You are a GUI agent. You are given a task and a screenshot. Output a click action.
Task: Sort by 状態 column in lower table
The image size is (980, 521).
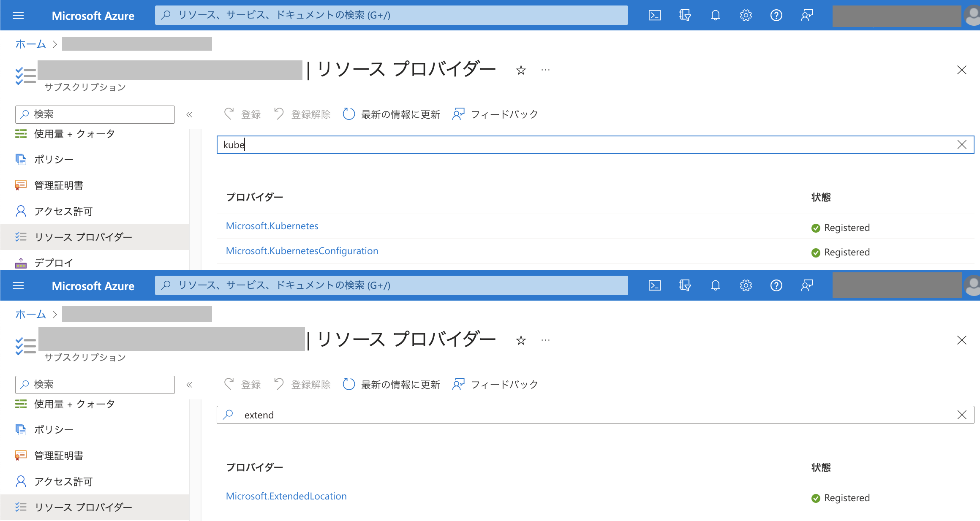tap(821, 467)
